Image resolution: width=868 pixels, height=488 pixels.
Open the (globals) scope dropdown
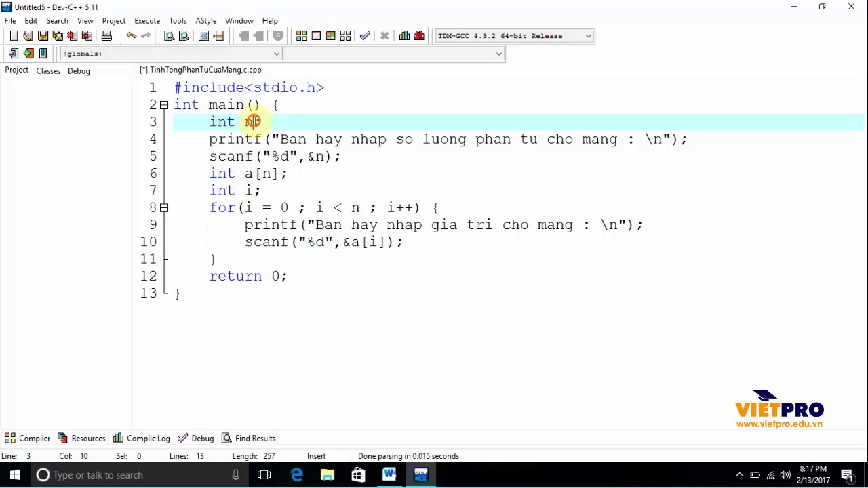171,54
